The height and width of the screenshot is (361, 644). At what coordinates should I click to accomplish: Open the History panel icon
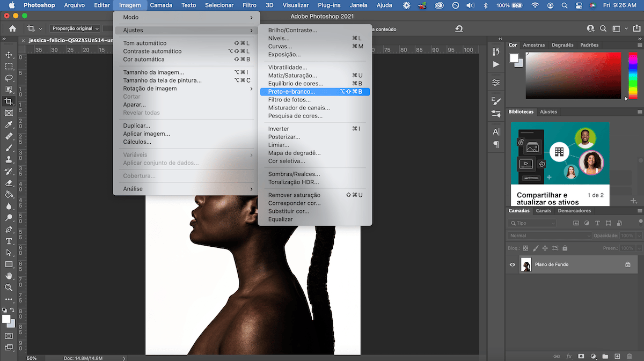click(x=496, y=51)
